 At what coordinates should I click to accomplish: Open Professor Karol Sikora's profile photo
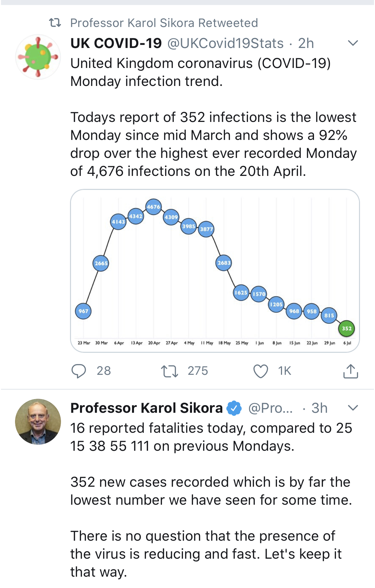[x=38, y=421]
